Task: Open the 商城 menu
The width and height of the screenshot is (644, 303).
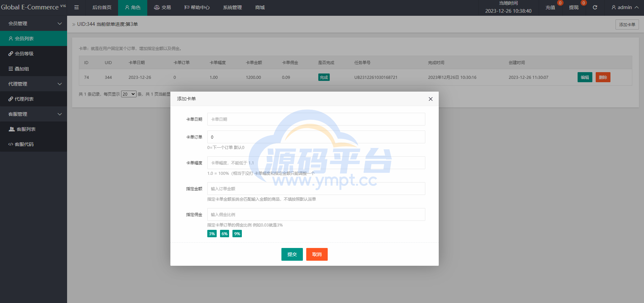Action: click(260, 7)
